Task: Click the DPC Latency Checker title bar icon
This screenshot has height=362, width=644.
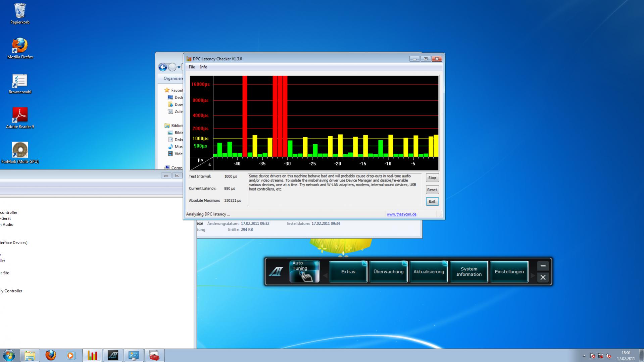Action: (189, 59)
